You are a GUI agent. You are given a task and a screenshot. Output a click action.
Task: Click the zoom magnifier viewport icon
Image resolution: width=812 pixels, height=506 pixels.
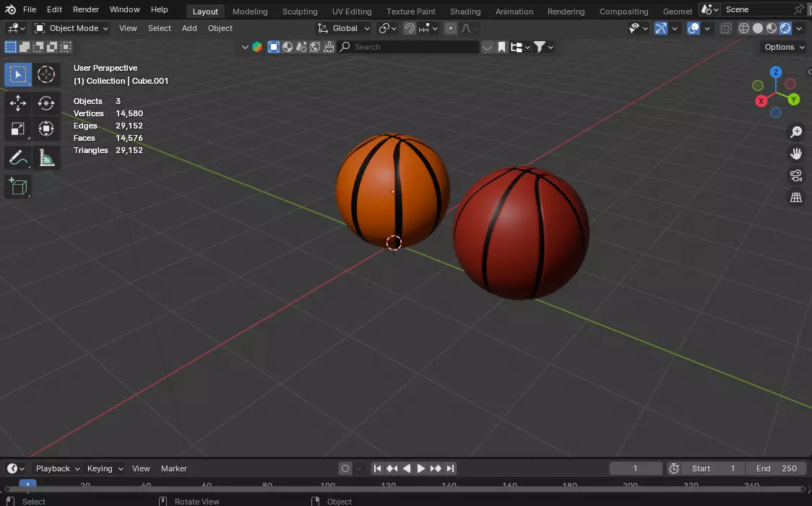(796, 132)
